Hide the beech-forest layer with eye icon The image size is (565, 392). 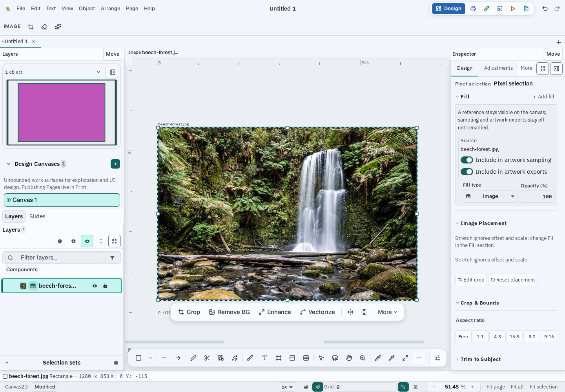(x=95, y=286)
